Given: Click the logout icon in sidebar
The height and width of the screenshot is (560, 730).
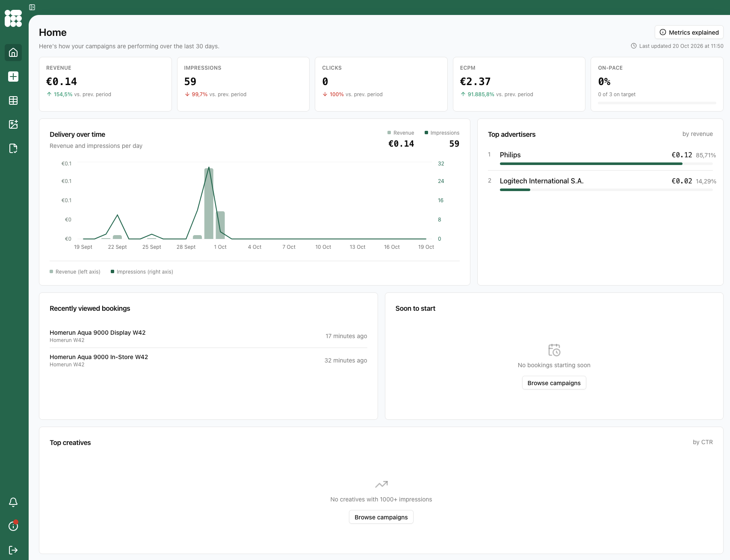Looking at the screenshot, I should point(13,550).
